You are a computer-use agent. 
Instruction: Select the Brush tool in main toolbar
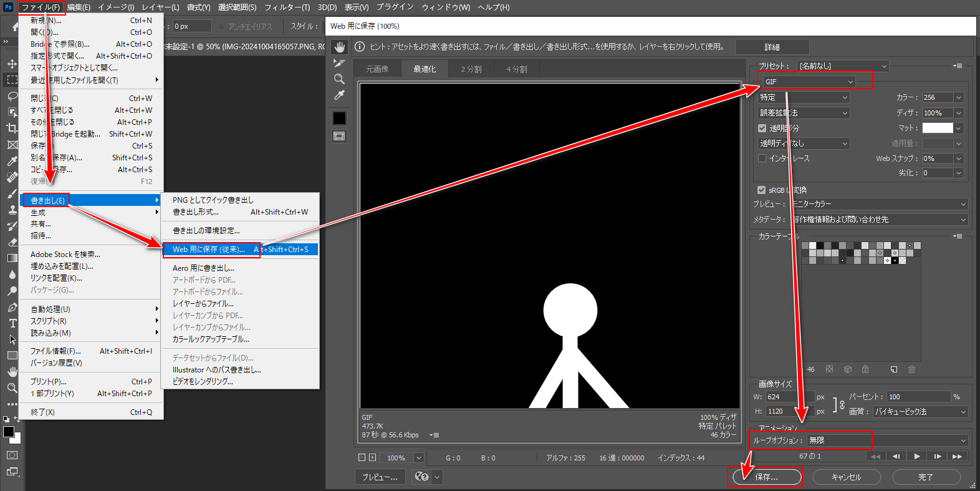12,193
